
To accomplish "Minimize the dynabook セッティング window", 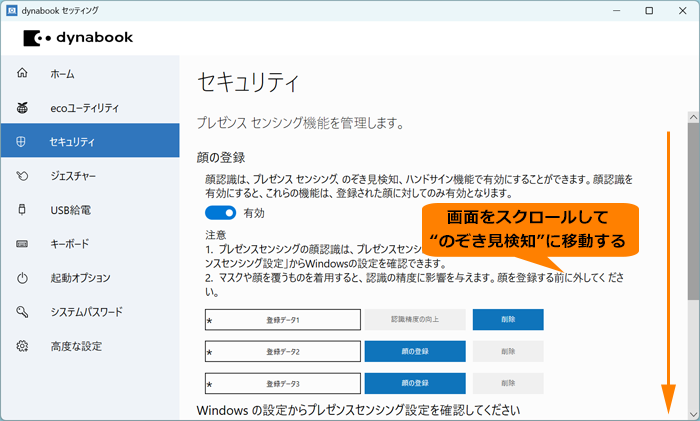I will pyautogui.click(x=617, y=10).
